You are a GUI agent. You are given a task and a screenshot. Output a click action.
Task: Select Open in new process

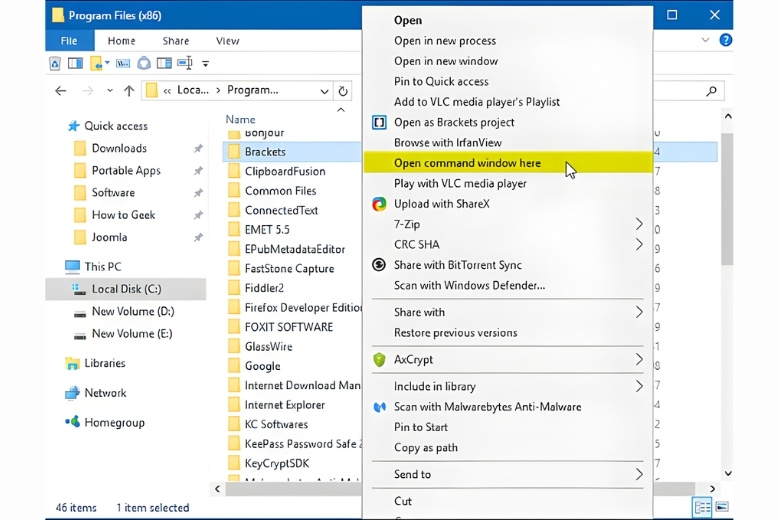[x=507, y=41]
